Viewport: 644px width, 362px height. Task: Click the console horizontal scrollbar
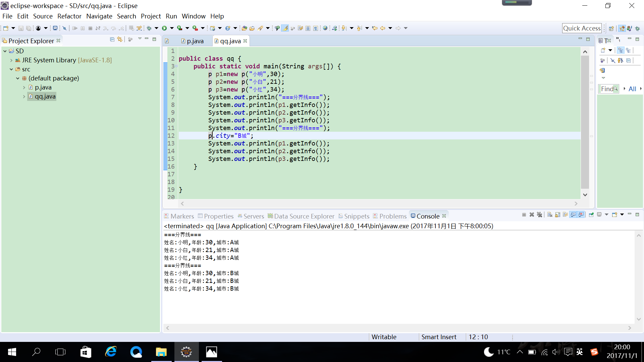398,328
